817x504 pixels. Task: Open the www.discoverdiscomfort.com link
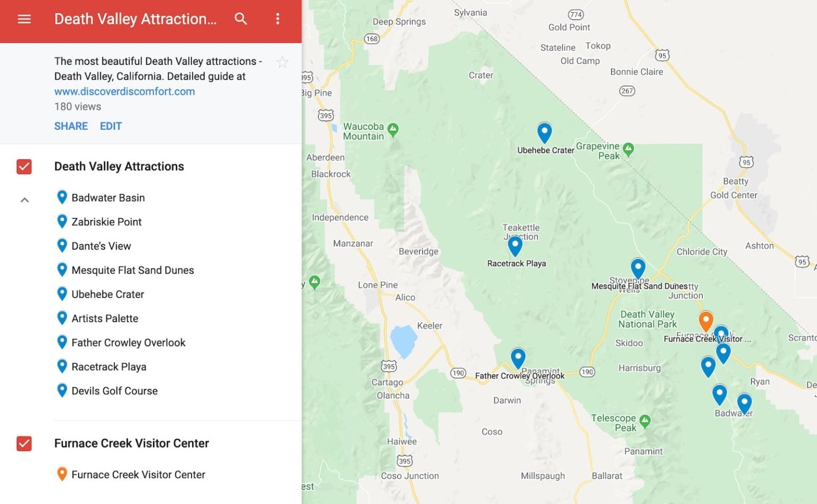pyautogui.click(x=124, y=91)
